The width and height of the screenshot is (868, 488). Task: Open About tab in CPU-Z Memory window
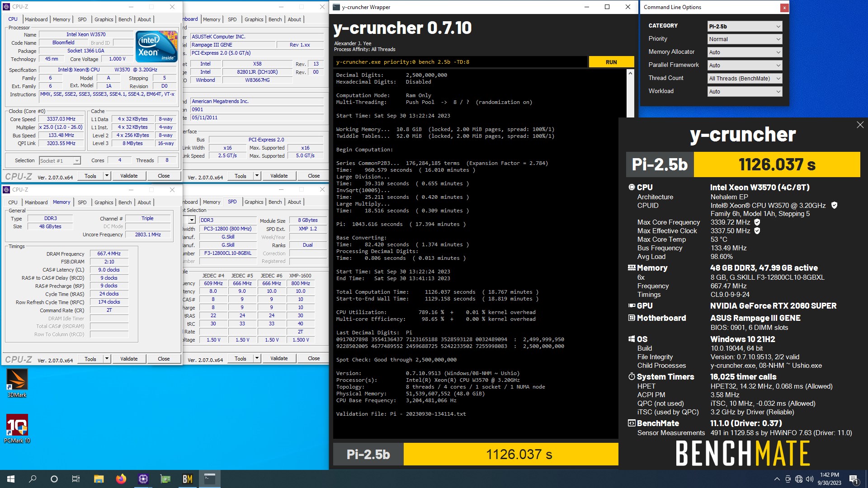point(144,202)
